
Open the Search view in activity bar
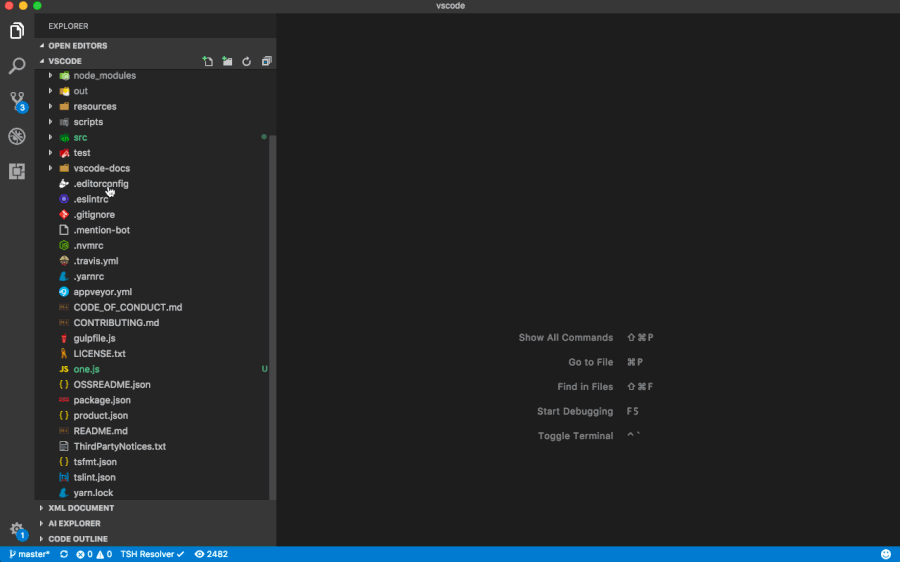(x=17, y=66)
